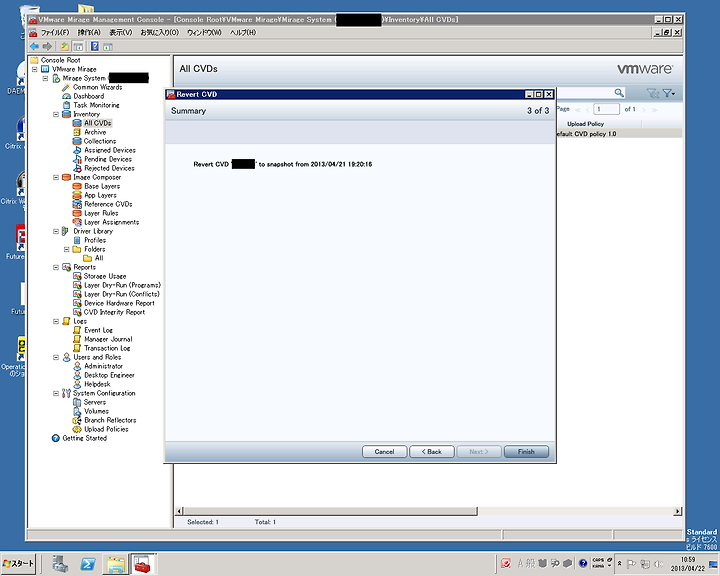Open the お気に入り(O) menu

159,33
